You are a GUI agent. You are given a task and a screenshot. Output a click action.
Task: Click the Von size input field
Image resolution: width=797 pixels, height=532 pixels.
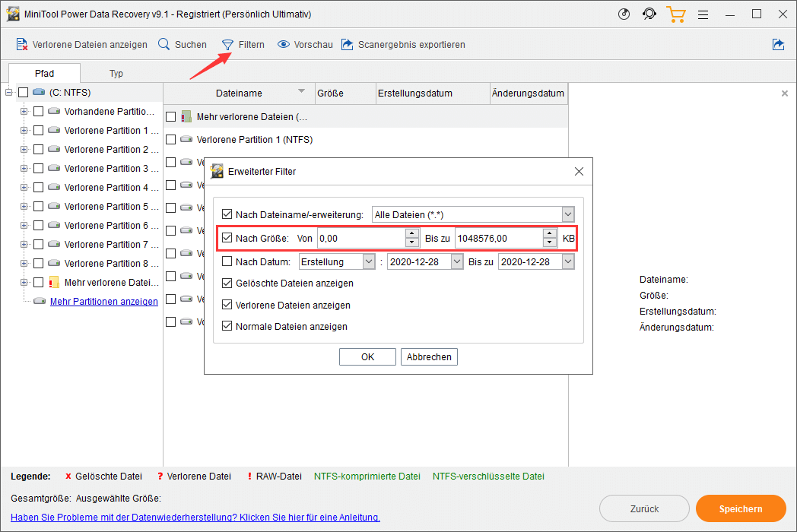pos(361,239)
